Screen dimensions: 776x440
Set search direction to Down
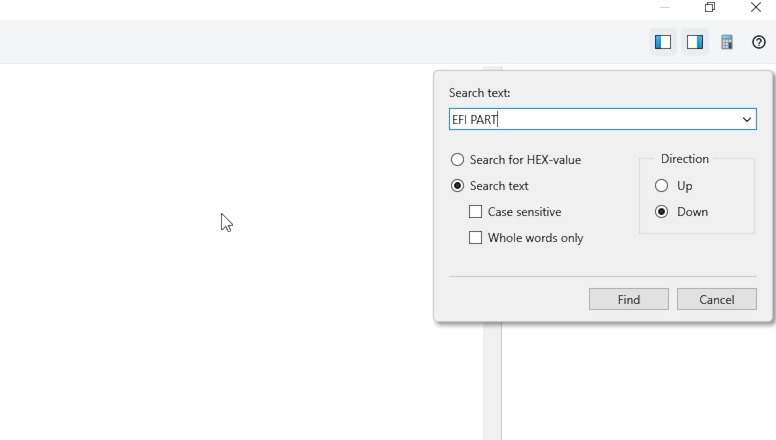661,212
